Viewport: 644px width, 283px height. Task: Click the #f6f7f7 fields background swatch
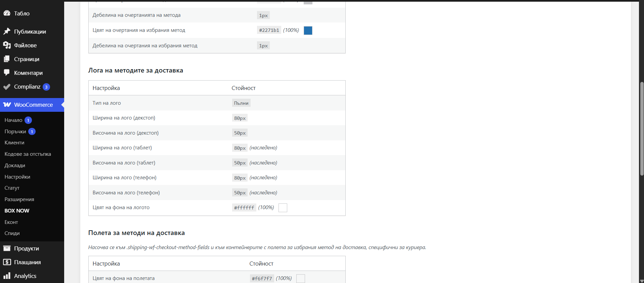[x=301, y=279]
